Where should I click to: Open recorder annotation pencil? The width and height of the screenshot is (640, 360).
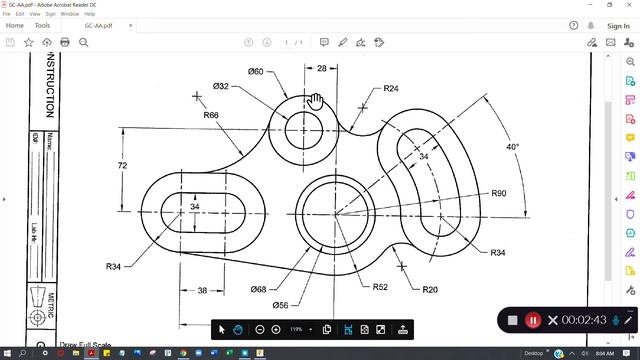628,320
